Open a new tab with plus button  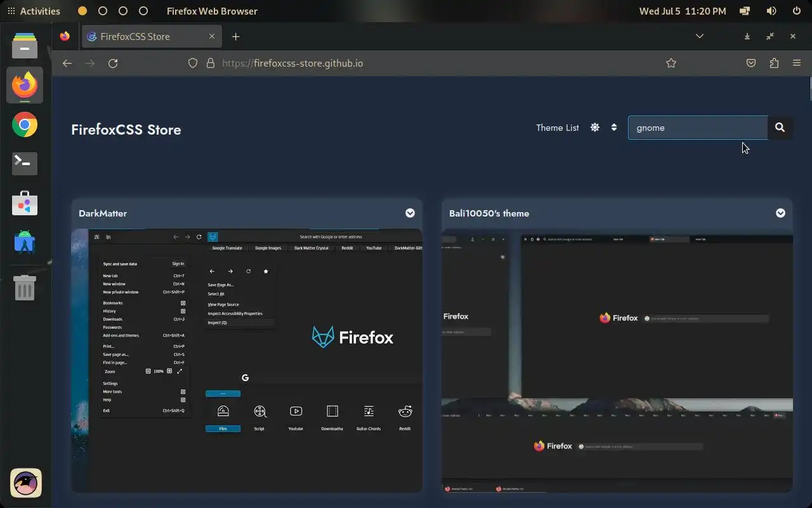click(x=235, y=36)
